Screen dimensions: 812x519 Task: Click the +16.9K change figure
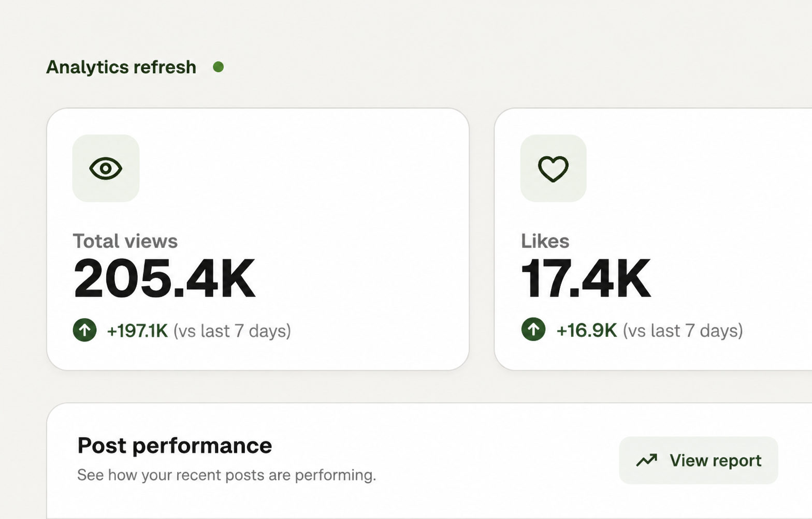click(586, 330)
